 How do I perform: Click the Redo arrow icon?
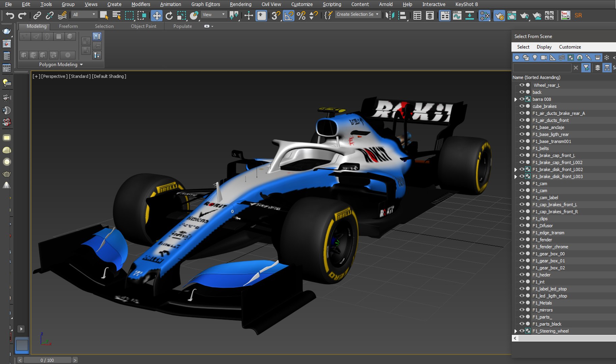[22, 16]
